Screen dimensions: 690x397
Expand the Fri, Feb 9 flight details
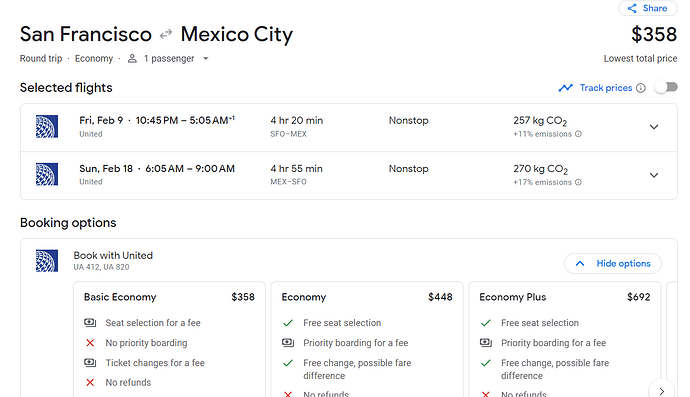pyautogui.click(x=654, y=127)
